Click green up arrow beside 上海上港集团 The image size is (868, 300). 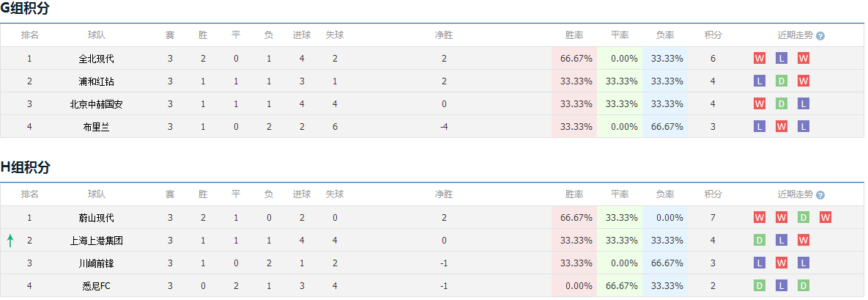click(x=10, y=241)
